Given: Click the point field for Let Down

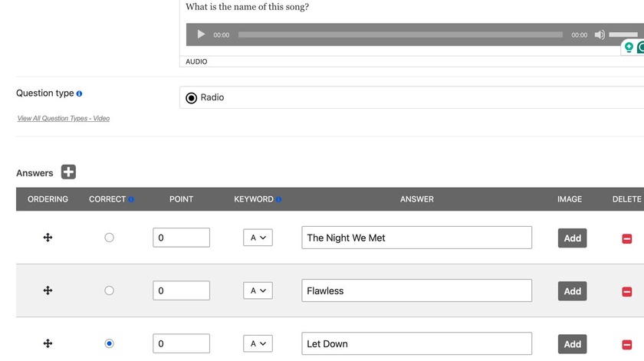Looking at the screenshot, I should pyautogui.click(x=181, y=343).
